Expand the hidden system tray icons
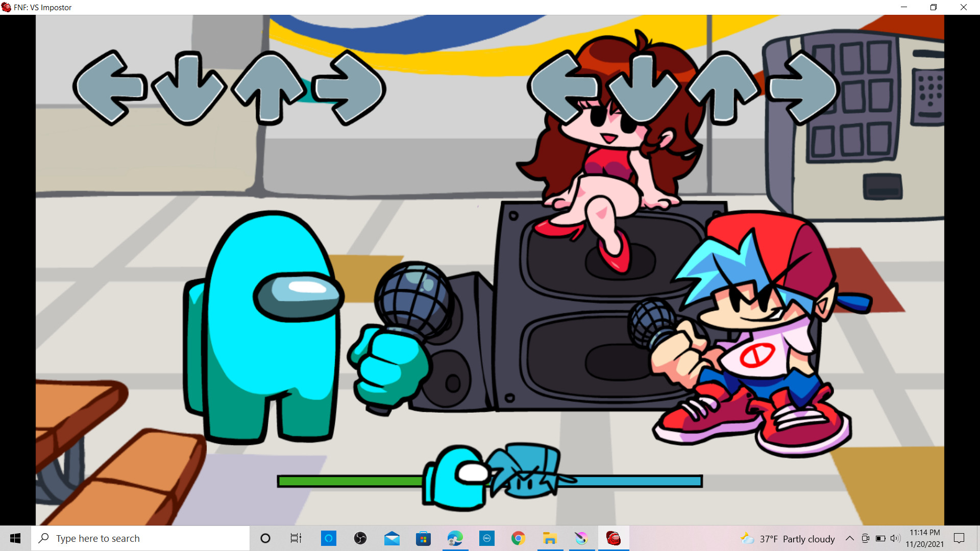The image size is (980, 551). (849, 538)
